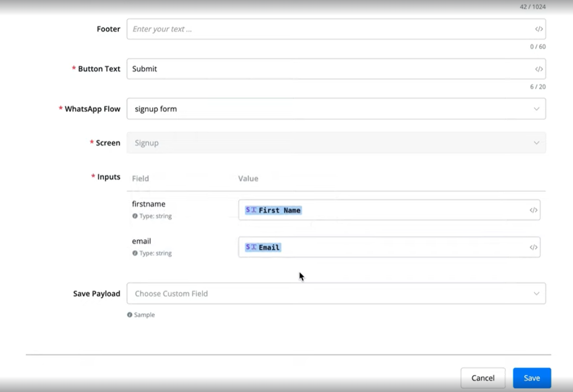This screenshot has height=392, width=573.
Task: Focus the Button Text input with Submit
Action: tap(329, 69)
